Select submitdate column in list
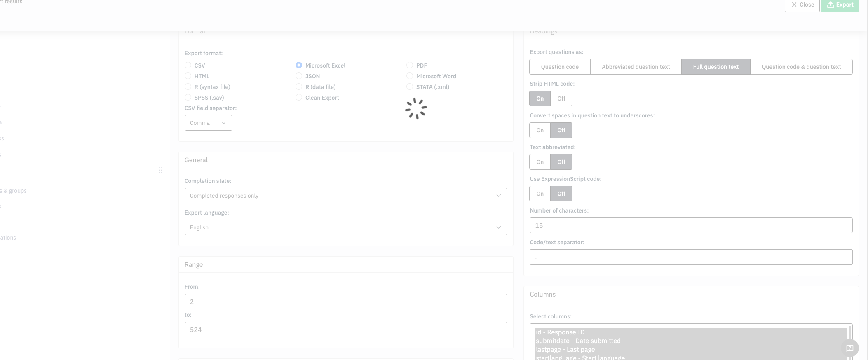 coord(578,341)
